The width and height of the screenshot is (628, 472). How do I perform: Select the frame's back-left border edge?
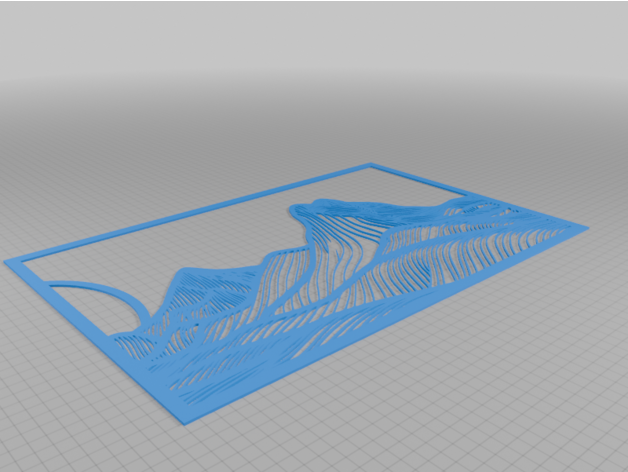(190, 213)
